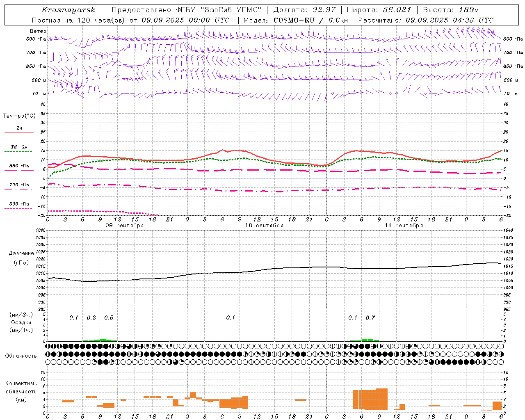Select the 'Высота: 189м' header field
Image resolution: width=525 pixels, height=420 pixels.
point(451,10)
